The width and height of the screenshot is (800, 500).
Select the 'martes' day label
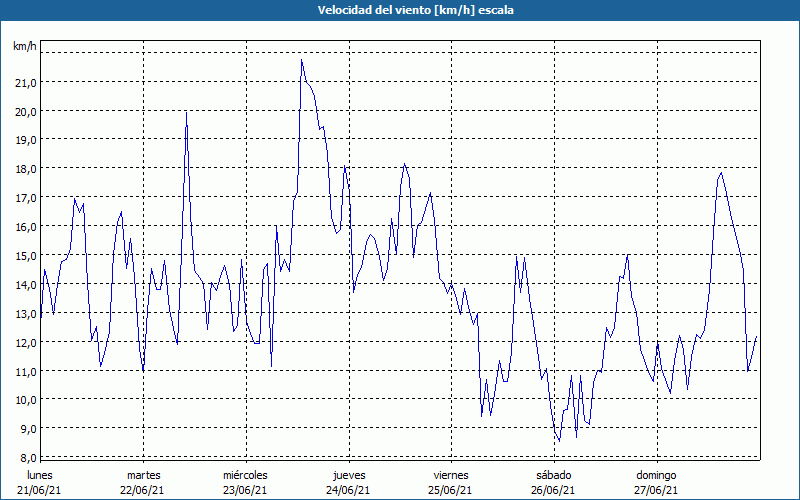coord(144,475)
